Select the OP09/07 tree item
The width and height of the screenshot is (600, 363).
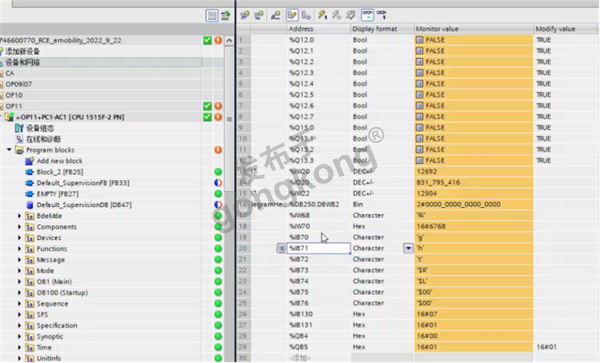coord(18,84)
